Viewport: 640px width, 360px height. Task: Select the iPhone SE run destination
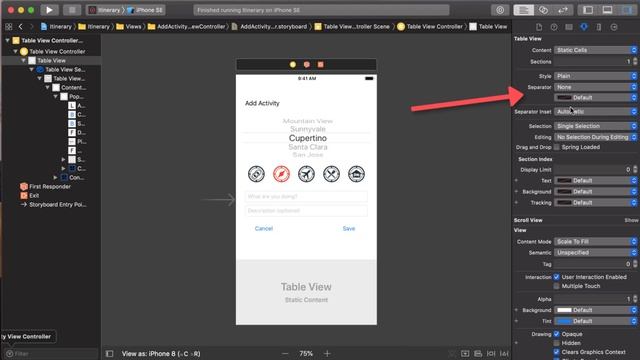point(145,10)
